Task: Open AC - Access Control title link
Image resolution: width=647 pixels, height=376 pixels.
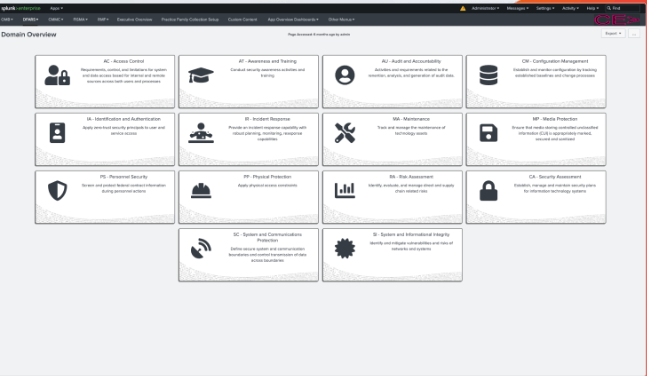Action: 124,61
